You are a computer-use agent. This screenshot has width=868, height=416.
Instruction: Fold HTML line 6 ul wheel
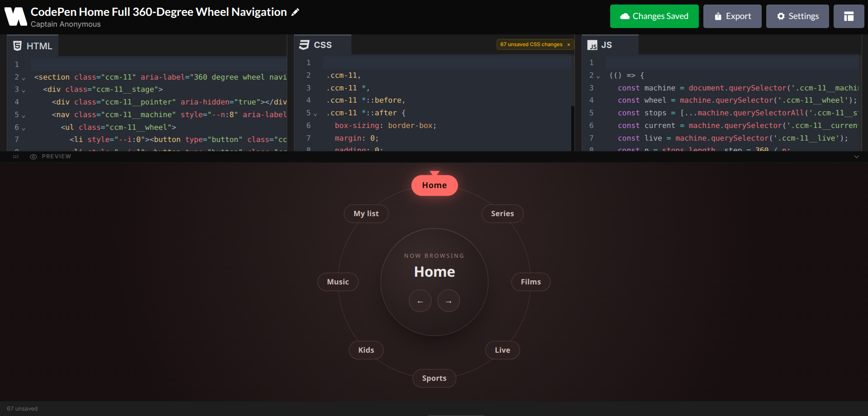click(24, 128)
